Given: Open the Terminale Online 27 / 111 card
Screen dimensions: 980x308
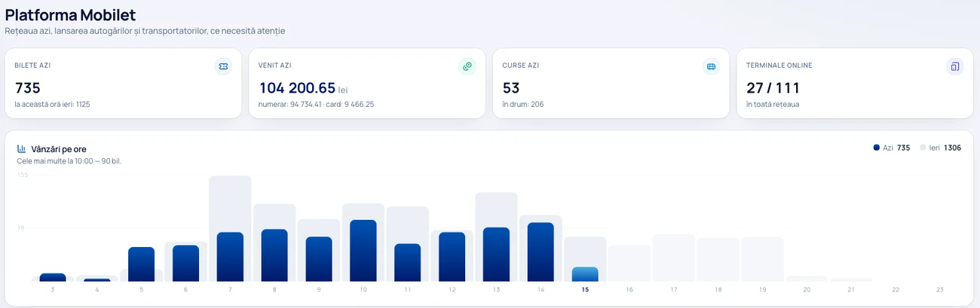Looking at the screenshot, I should (x=855, y=84).
